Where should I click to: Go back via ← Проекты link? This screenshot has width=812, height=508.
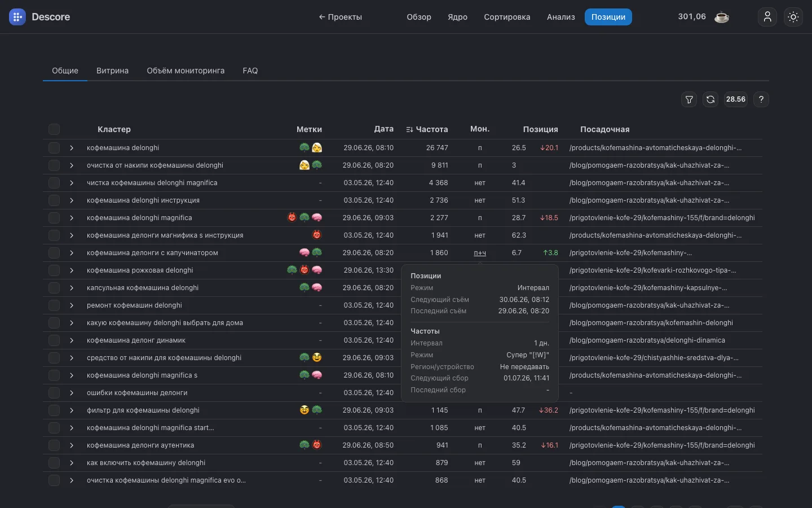point(340,17)
